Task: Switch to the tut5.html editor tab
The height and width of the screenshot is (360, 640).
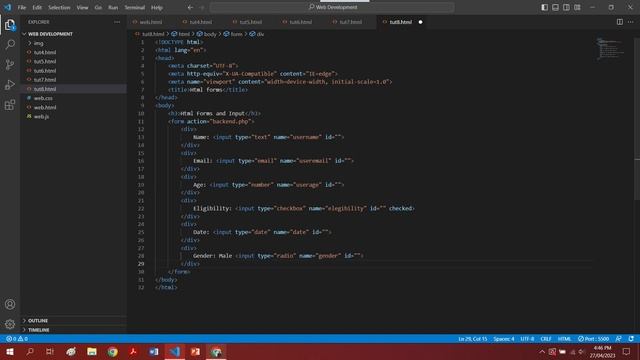Action: pyautogui.click(x=251, y=22)
